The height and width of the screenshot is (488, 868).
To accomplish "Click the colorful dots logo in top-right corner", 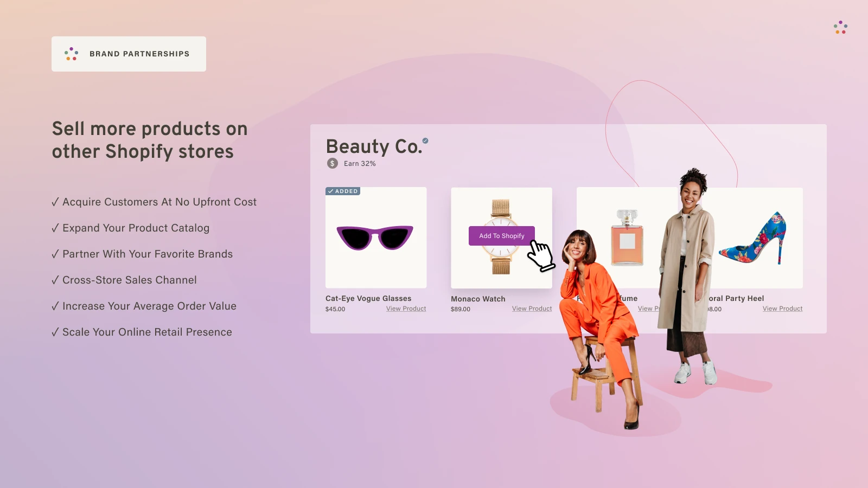I will [841, 27].
